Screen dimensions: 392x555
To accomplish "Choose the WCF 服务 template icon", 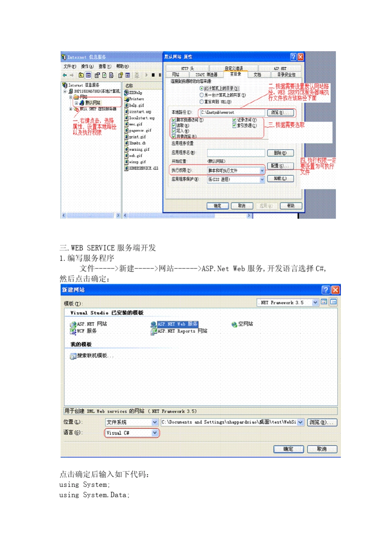I will pyautogui.click(x=73, y=331).
